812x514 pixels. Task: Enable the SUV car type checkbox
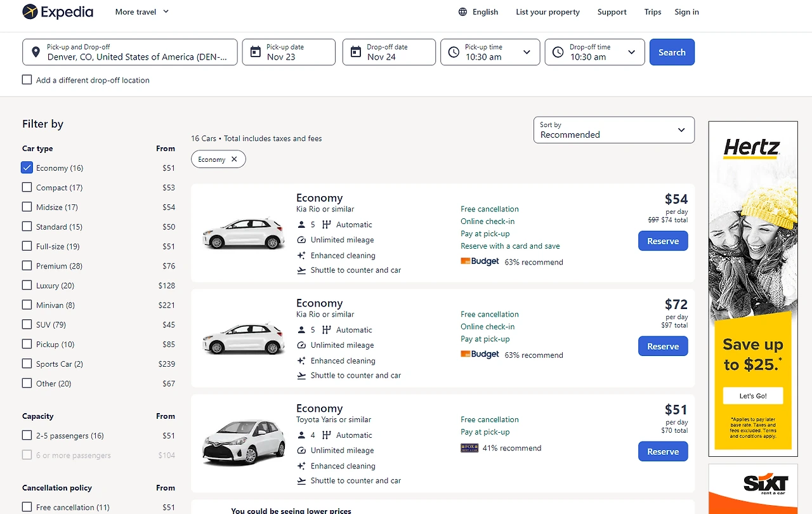[x=27, y=324]
